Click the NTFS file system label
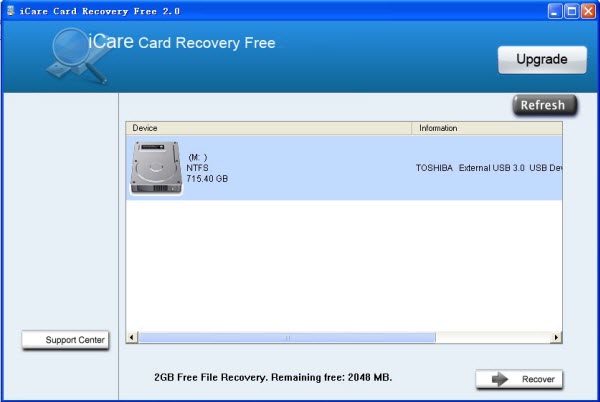Image resolution: width=600 pixels, height=402 pixels. click(197, 168)
